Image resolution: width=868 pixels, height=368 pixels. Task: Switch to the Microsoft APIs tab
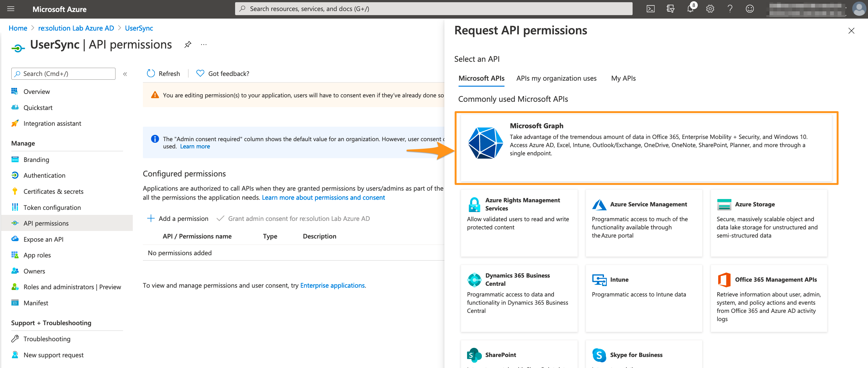(x=481, y=78)
